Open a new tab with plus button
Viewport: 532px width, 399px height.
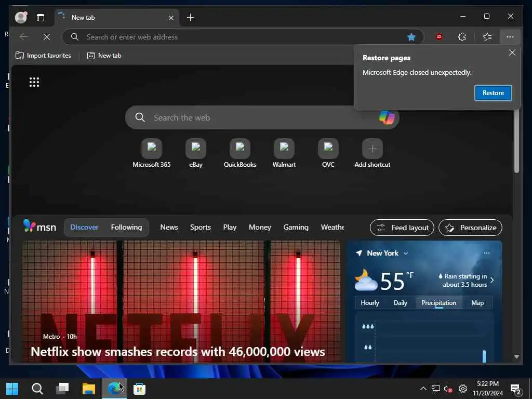tap(190, 17)
